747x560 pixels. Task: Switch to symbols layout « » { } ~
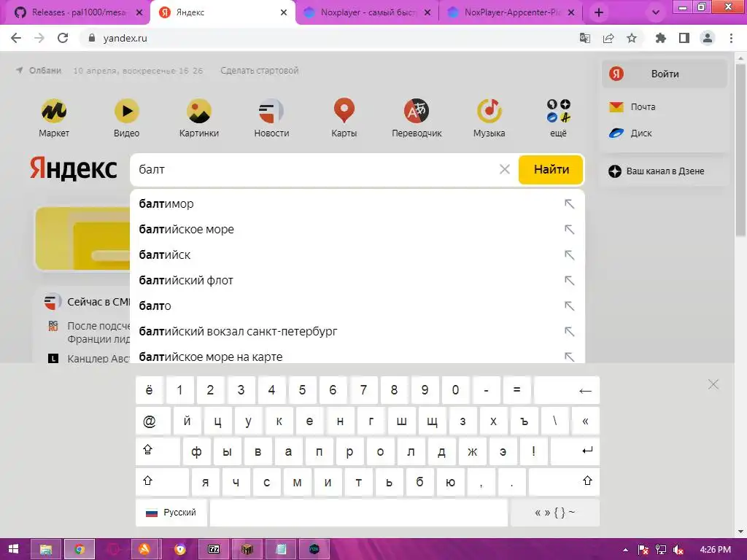554,513
